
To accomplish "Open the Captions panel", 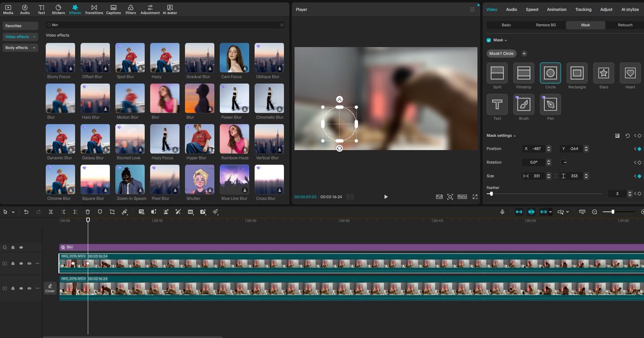I will coord(113,9).
